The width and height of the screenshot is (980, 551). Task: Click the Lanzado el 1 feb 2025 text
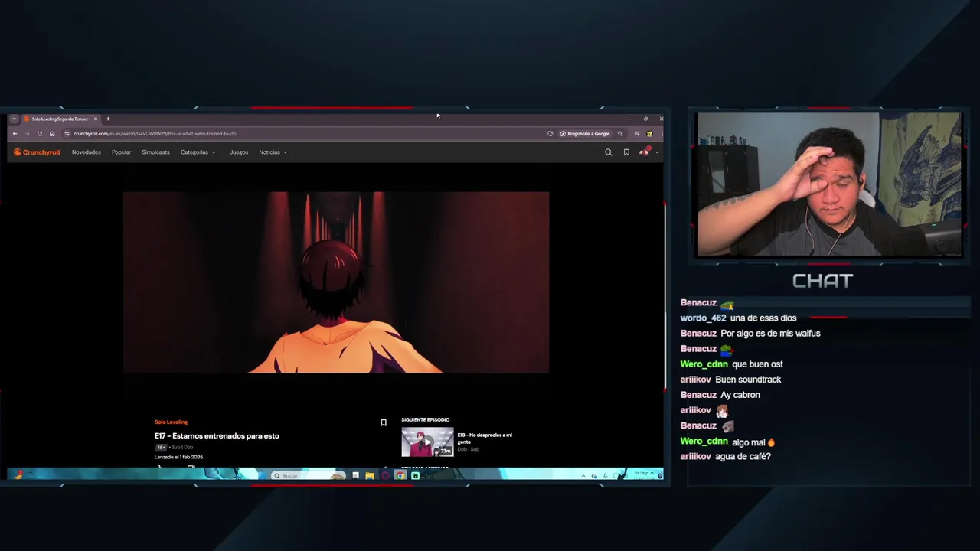[178, 457]
